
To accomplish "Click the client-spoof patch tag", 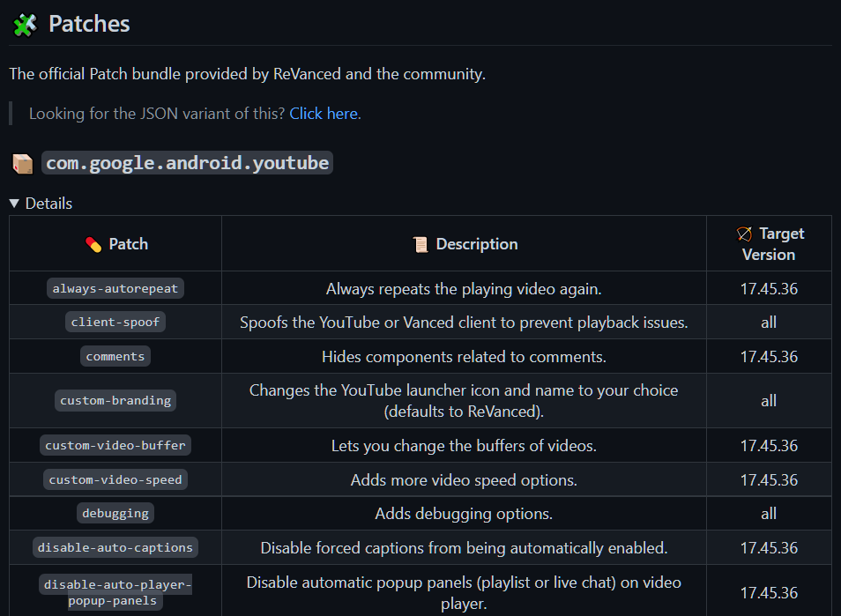I will tap(115, 323).
